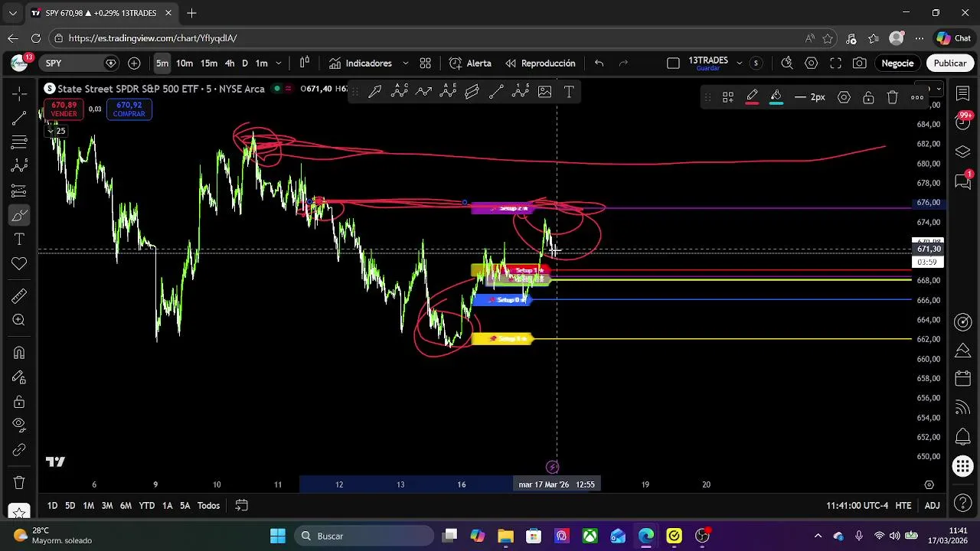980x551 pixels.
Task: Take a chart snapshot with camera icon
Action: (860, 64)
